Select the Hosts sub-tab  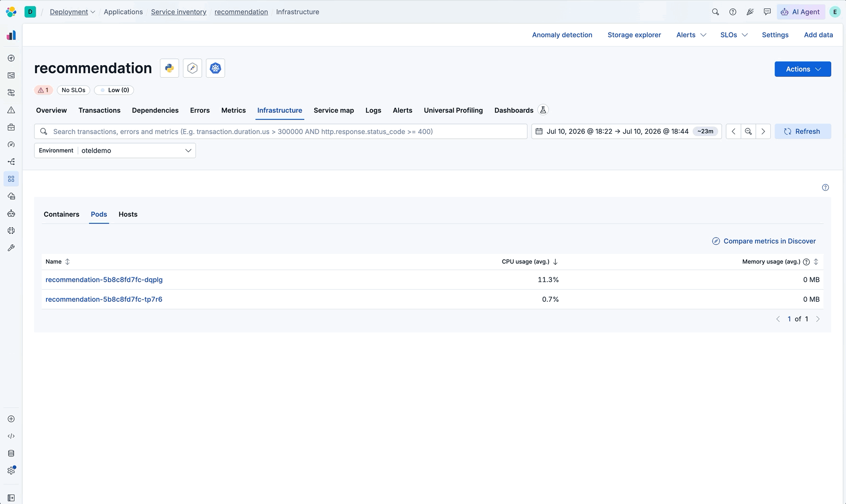(128, 214)
